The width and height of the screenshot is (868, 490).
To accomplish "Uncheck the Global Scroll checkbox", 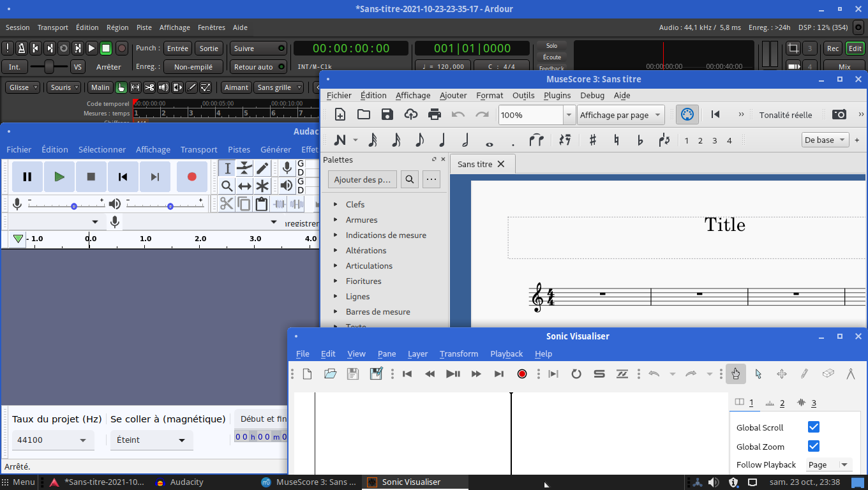I will [x=813, y=427].
